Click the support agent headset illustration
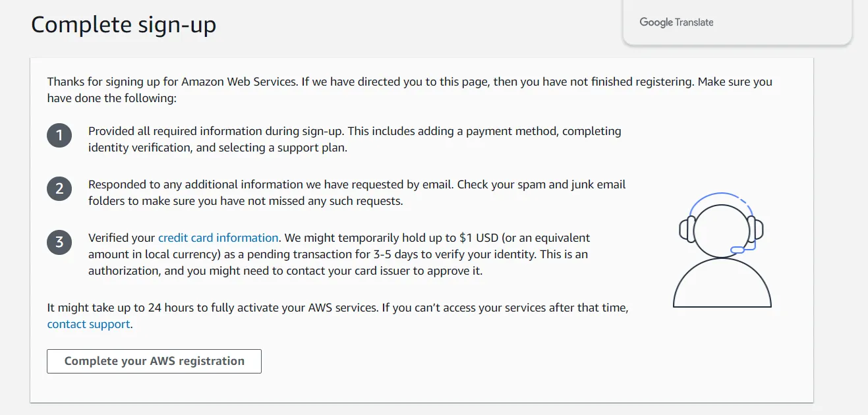Viewport: 868px width, 415px height. coord(722,250)
